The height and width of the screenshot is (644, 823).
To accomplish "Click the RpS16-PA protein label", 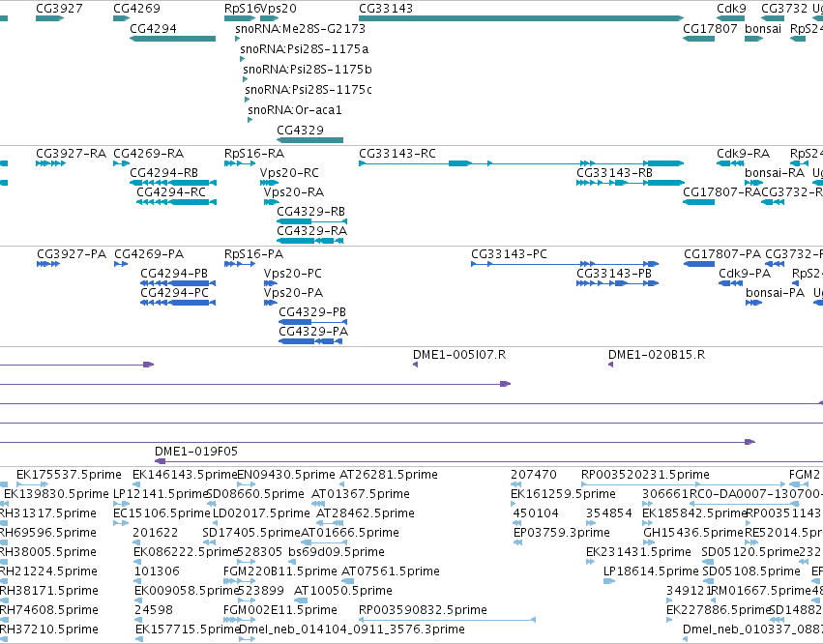I will (x=253, y=254).
